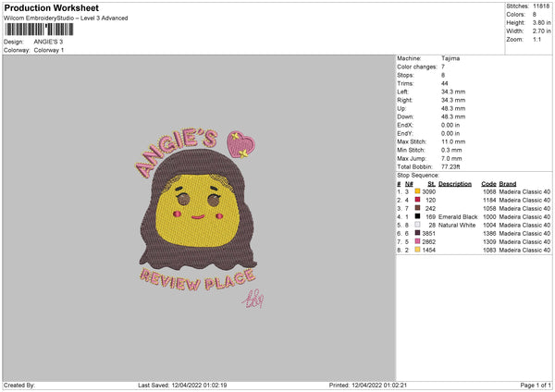Click the 'Code' column header
Viewport: 555px width, 392px height.
click(488, 184)
